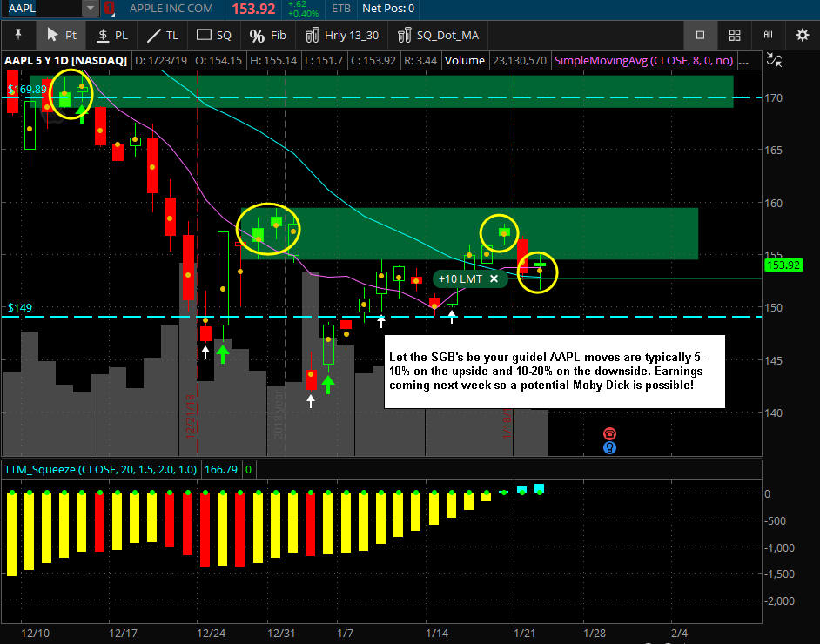Screen dimensions: 820x644
Task: Click the 12/24 date on time axis
Action: (x=211, y=633)
